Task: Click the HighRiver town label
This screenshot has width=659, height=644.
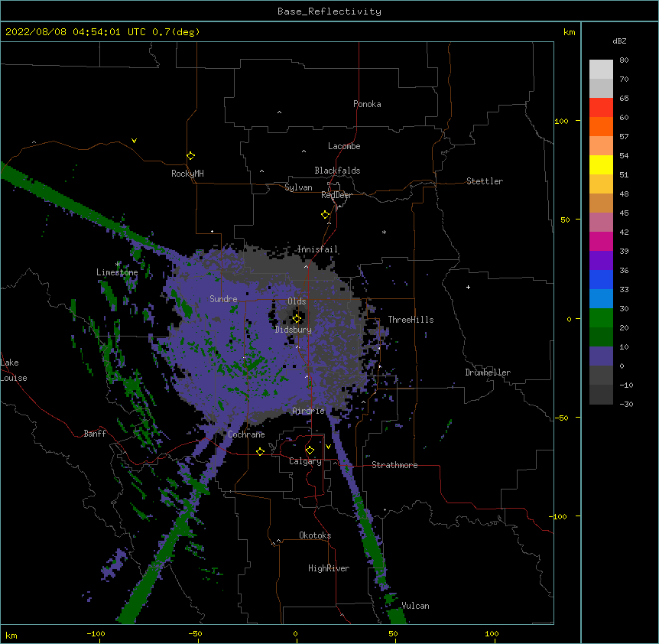Action: pyautogui.click(x=329, y=568)
